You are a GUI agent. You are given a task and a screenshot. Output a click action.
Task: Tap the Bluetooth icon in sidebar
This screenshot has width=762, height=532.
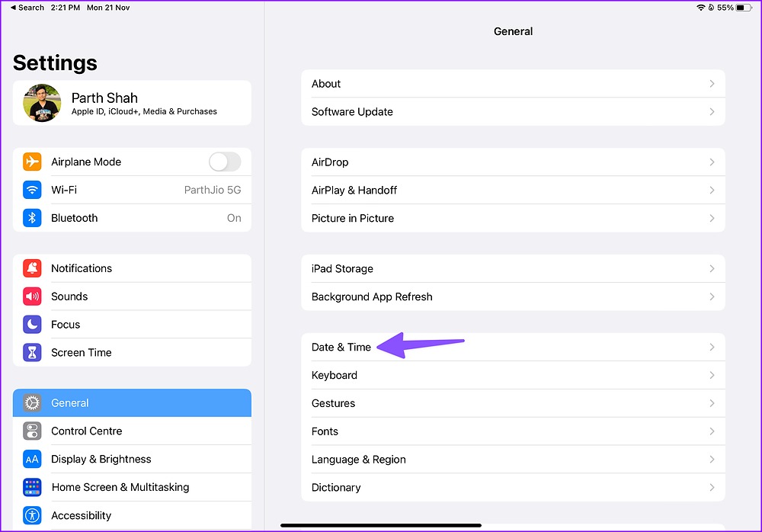[x=32, y=218]
